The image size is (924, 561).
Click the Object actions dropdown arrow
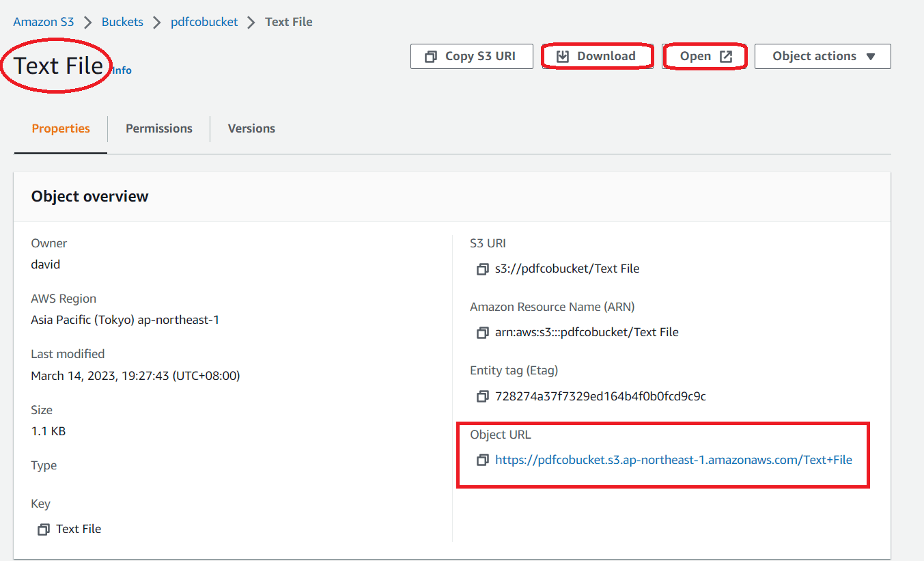tap(871, 57)
